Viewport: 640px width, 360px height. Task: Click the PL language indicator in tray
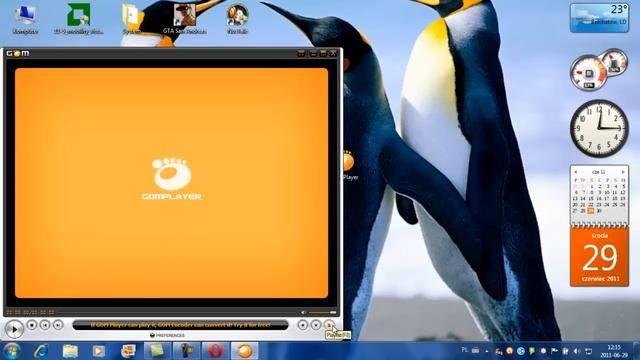464,350
